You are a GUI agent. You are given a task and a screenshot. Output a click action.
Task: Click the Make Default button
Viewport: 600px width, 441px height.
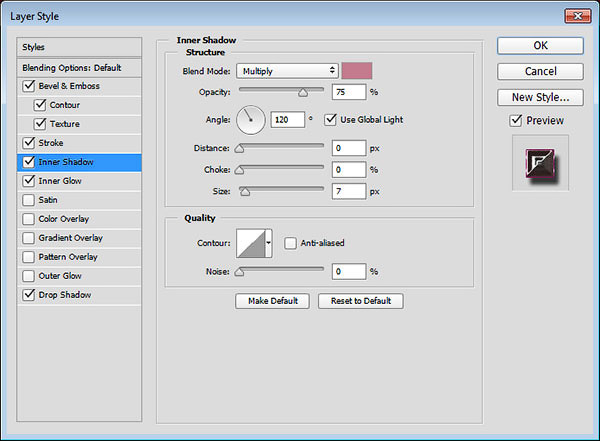272,301
